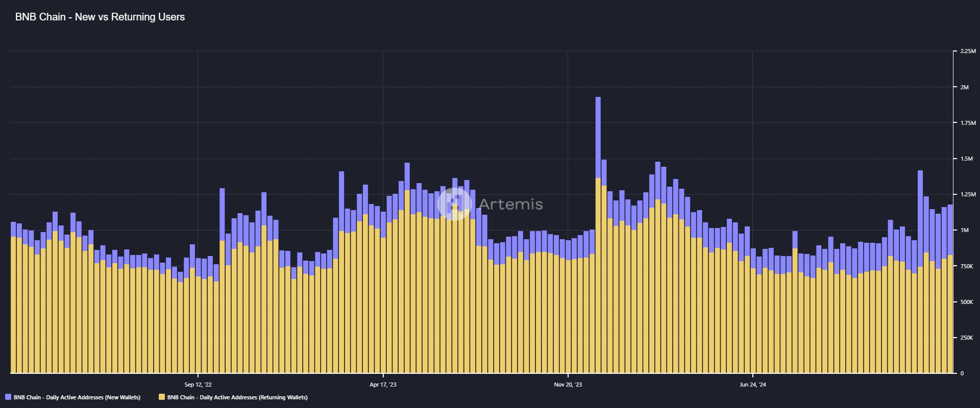The image size is (980, 408).
Task: Click the 500K y-axis label
Action: [x=966, y=302]
